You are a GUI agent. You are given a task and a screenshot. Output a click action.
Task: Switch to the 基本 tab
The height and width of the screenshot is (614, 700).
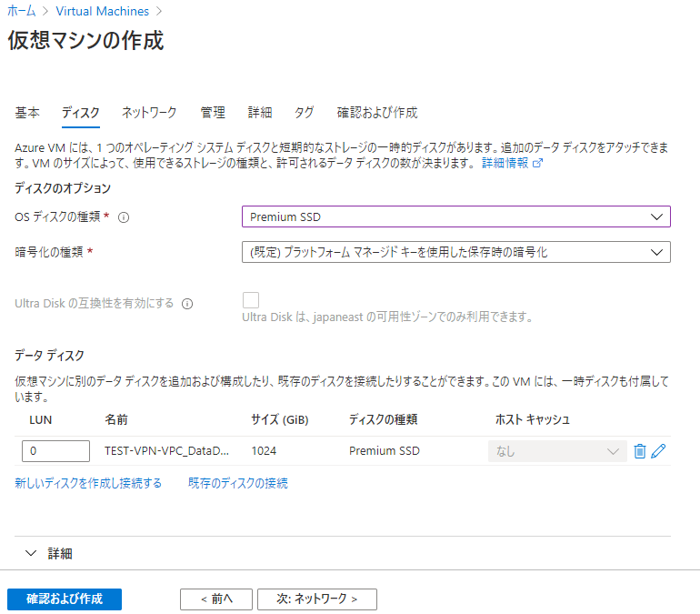tap(27, 113)
